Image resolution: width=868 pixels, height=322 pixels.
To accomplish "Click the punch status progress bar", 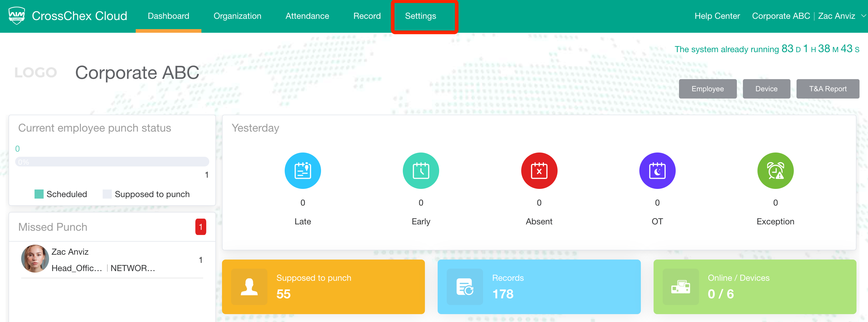I will tap(112, 162).
